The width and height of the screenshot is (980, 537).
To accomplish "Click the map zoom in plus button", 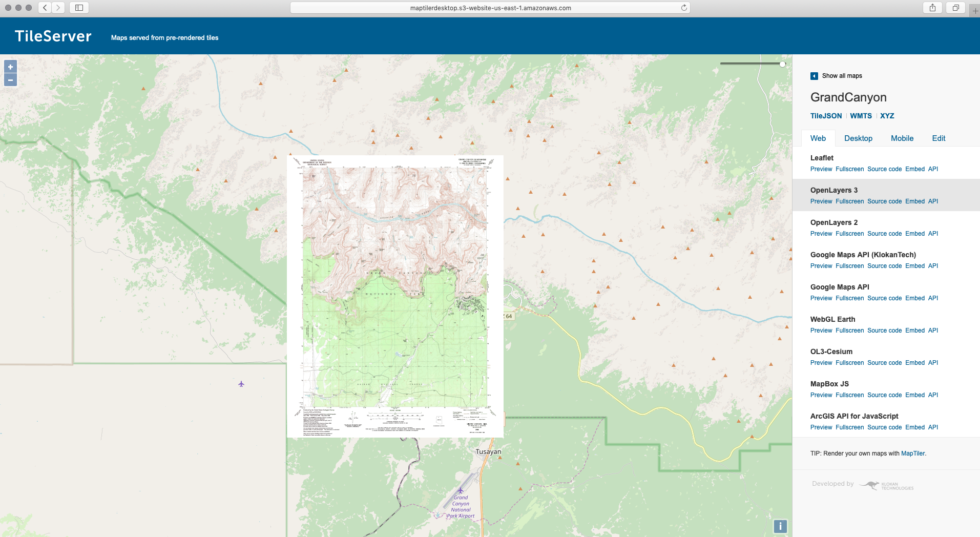I will pyautogui.click(x=10, y=67).
